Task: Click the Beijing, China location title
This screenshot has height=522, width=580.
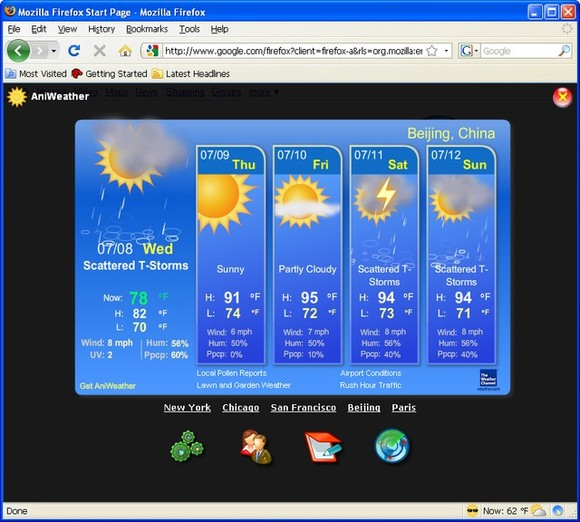Action: [451, 133]
